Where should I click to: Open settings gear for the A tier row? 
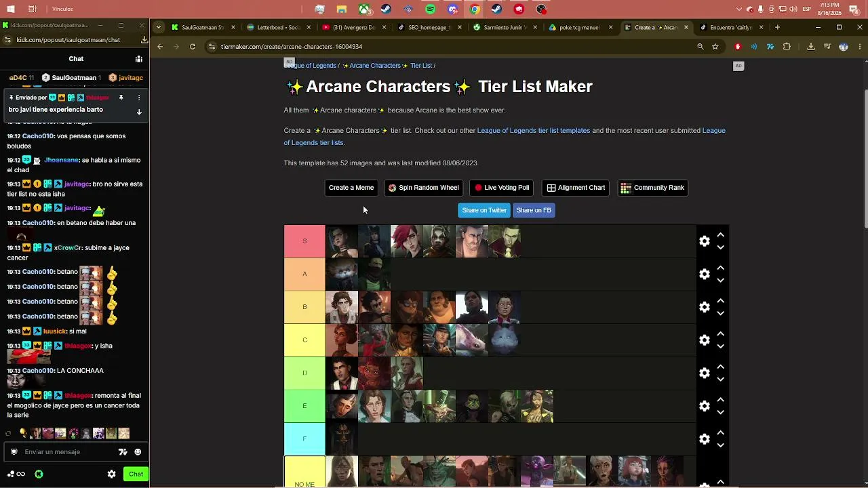tap(705, 274)
